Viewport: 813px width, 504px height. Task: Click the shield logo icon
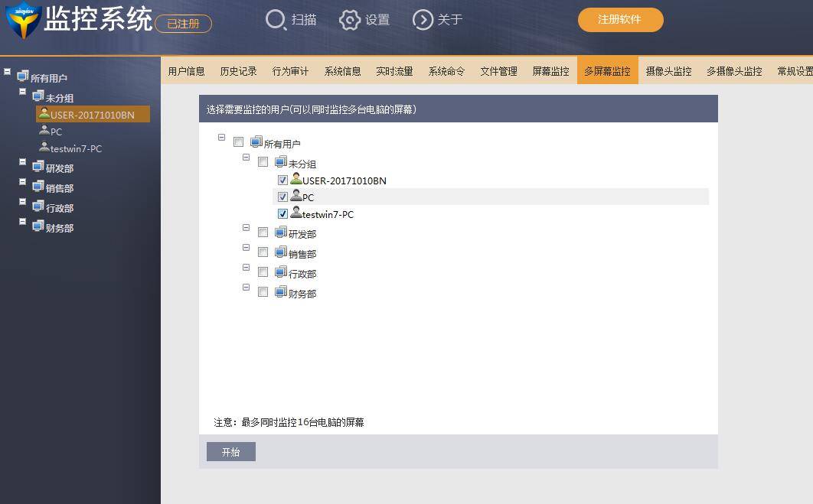pyautogui.click(x=22, y=20)
